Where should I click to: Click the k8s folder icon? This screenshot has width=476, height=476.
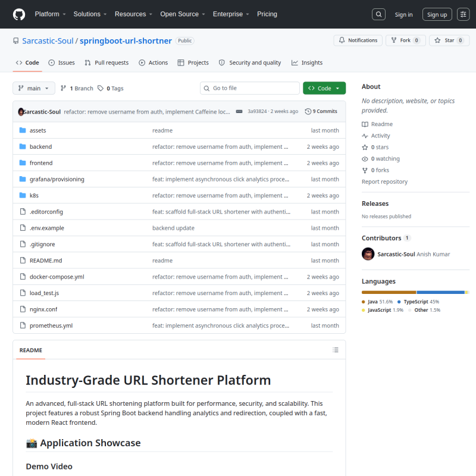point(23,195)
